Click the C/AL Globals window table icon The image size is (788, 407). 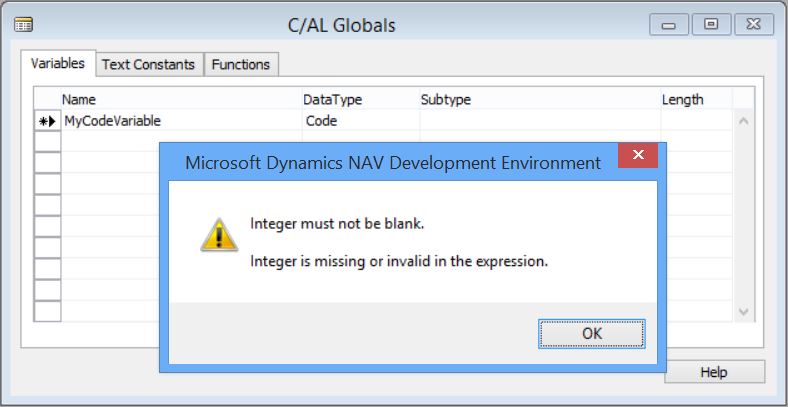click(23, 25)
